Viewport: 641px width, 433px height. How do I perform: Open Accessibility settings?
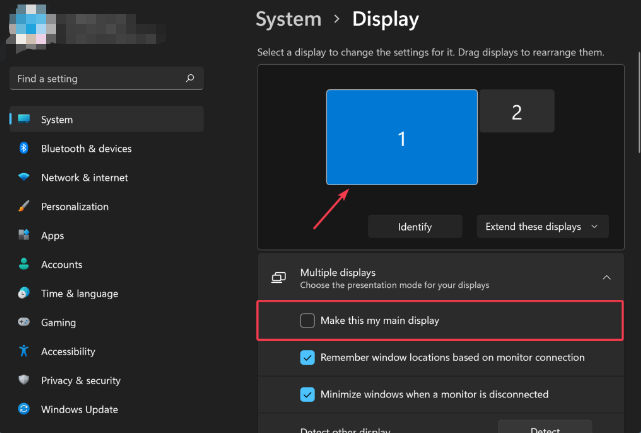(x=106, y=352)
